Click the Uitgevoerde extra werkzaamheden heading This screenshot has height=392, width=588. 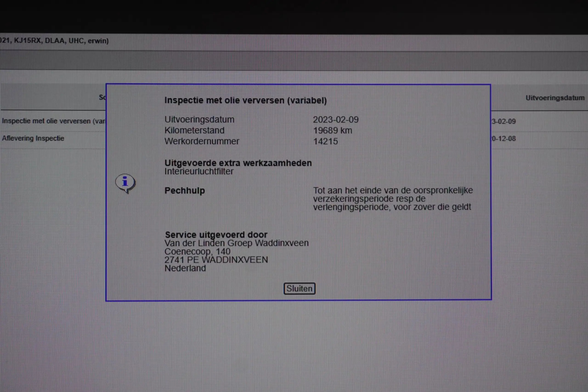coord(238,163)
